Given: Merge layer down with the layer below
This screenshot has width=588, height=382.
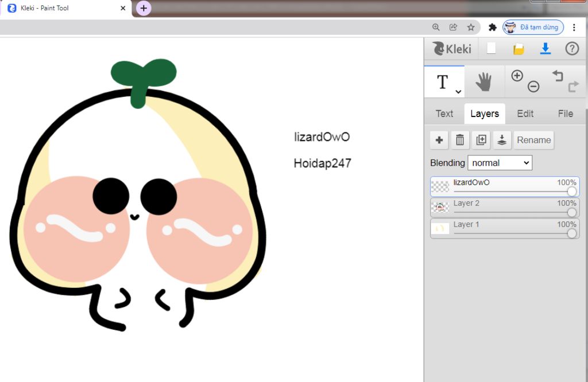Looking at the screenshot, I should tap(502, 140).
